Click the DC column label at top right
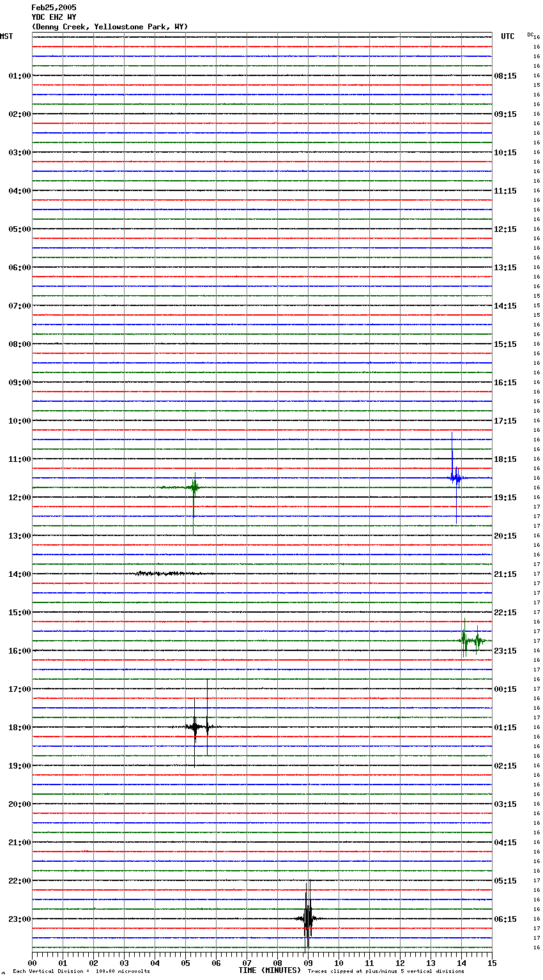The height and width of the screenshot is (980, 543). point(530,34)
